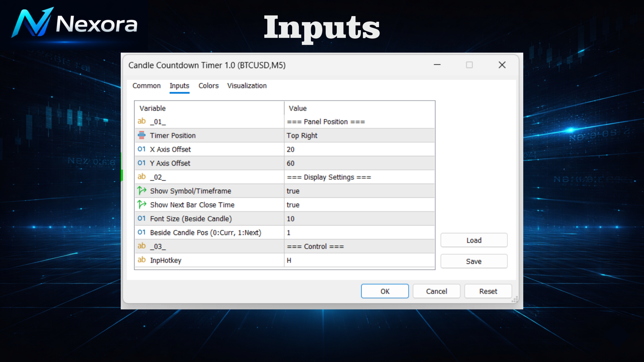Click the Load button
The width and height of the screenshot is (644, 362).
474,240
